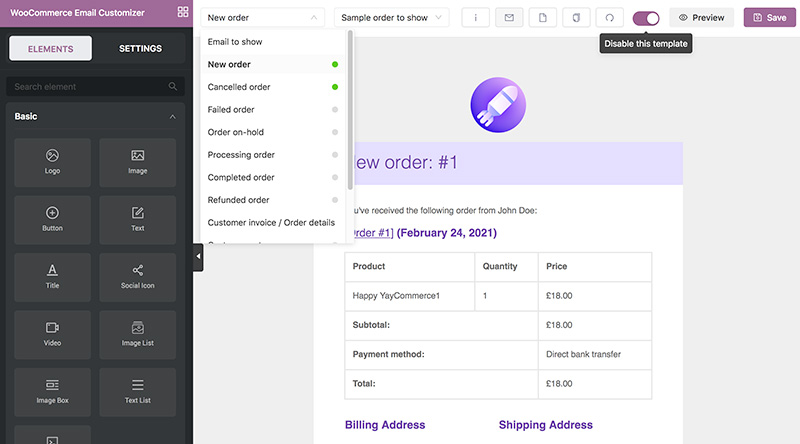Add the Image List element

click(x=138, y=335)
